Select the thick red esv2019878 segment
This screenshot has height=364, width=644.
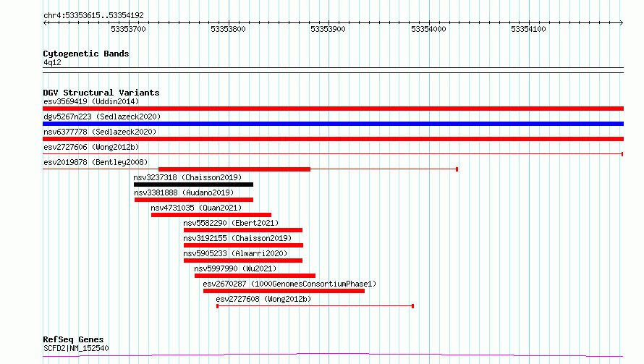234,169
